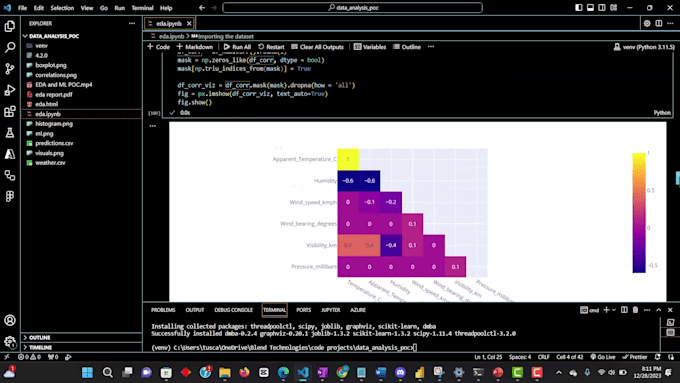Image resolution: width=680 pixels, height=383 pixels.
Task: Open the Extensions view
Action: pyautogui.click(x=10, y=111)
